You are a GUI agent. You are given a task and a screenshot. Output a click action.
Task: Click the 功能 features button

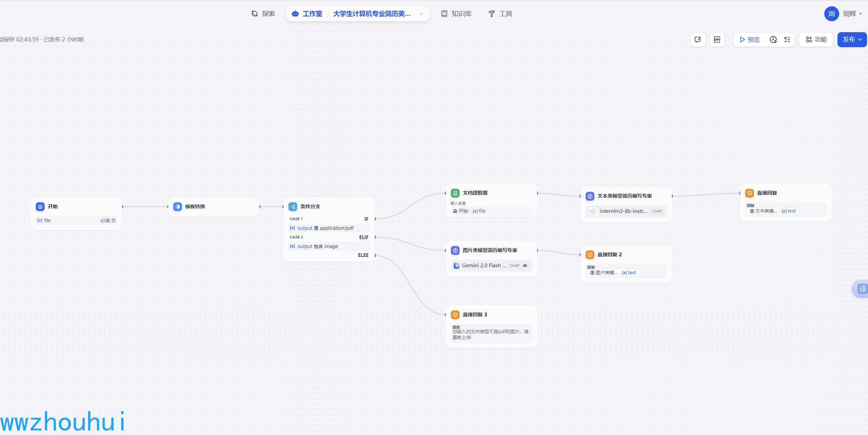[x=816, y=40]
